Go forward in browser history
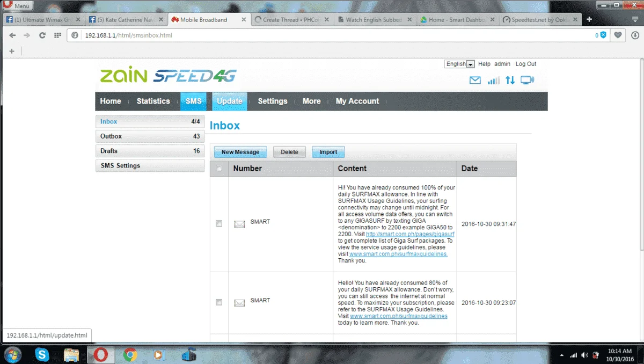The image size is (644, 364). [x=27, y=35]
